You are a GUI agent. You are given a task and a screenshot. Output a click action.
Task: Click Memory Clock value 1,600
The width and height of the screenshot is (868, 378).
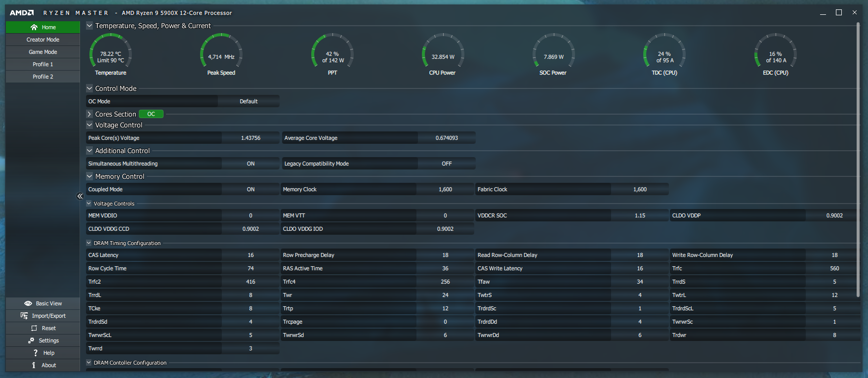pos(445,189)
